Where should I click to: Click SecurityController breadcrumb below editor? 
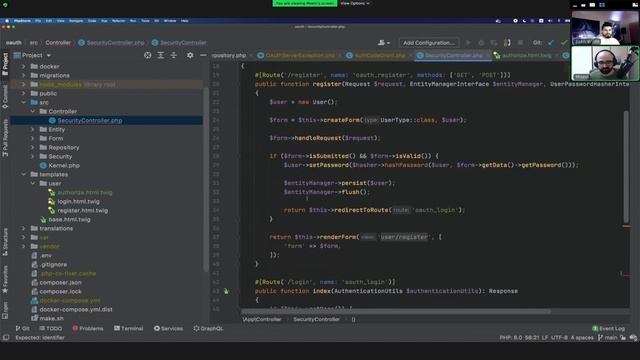(x=316, y=319)
